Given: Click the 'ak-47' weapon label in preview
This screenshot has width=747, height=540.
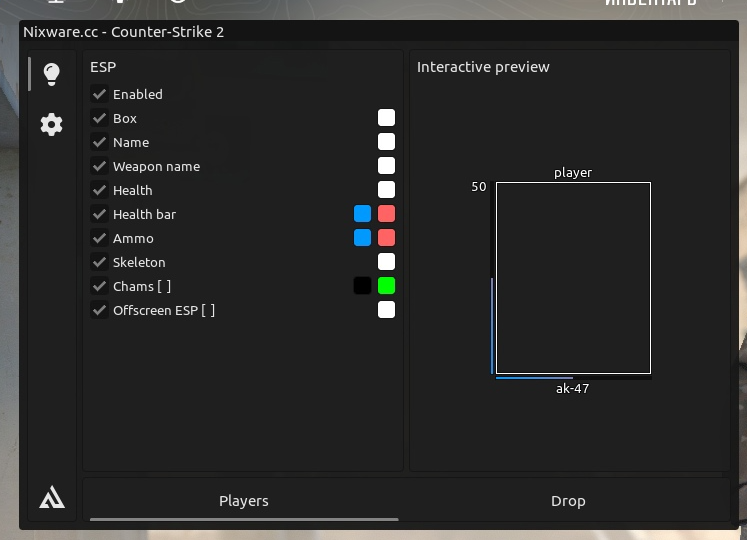Looking at the screenshot, I should coord(573,388).
